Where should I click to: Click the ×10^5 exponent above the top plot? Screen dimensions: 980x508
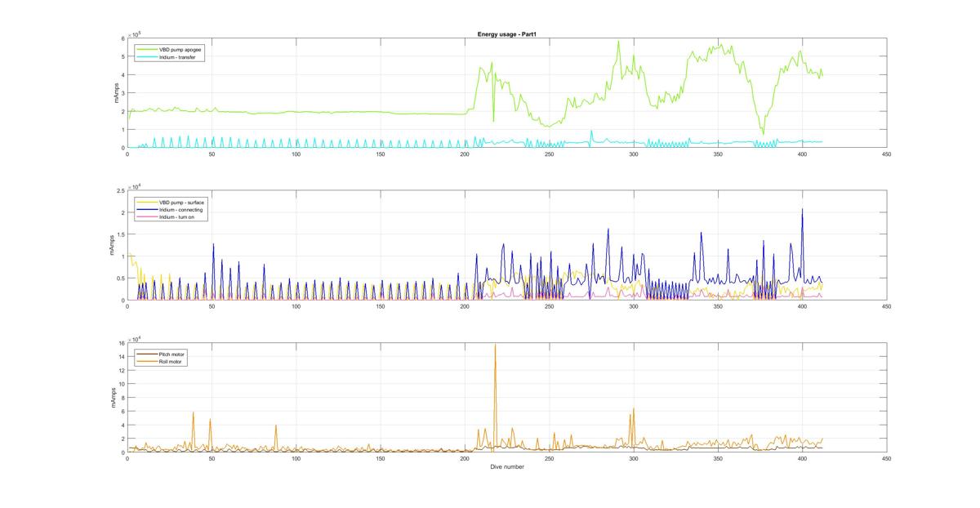135,33
